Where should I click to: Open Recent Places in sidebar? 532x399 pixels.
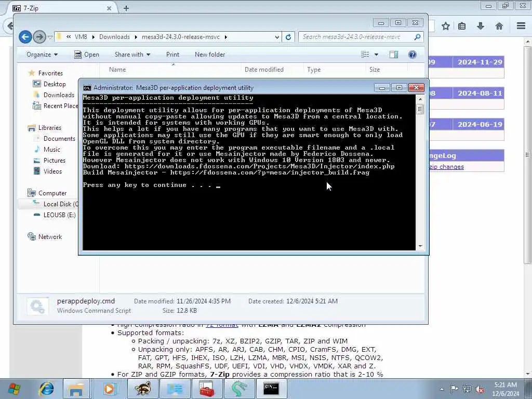coord(55,106)
